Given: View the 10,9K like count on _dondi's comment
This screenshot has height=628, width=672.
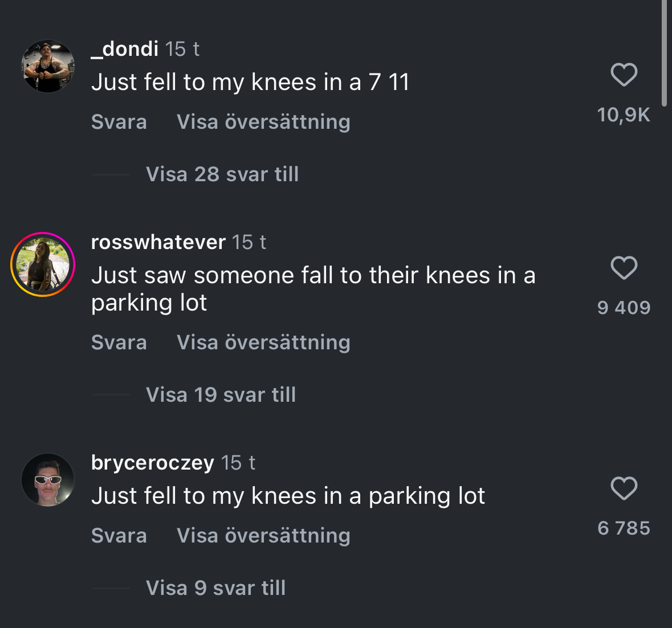Looking at the screenshot, I should [x=624, y=115].
